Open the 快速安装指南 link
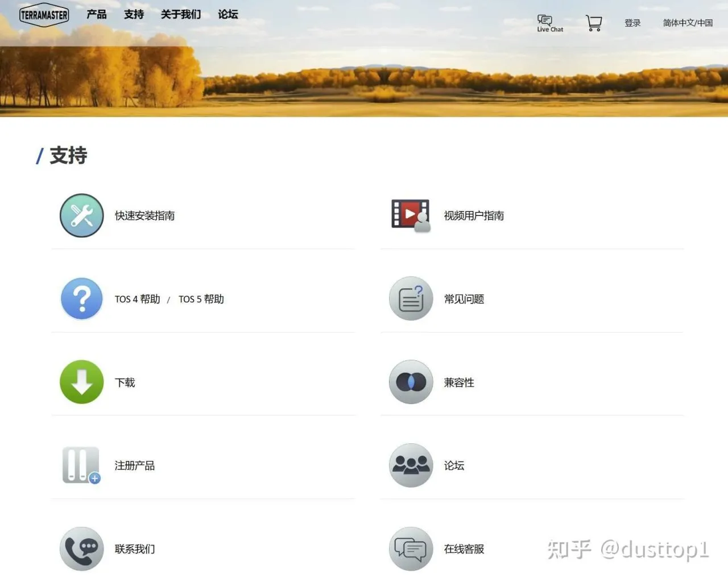 pos(144,215)
